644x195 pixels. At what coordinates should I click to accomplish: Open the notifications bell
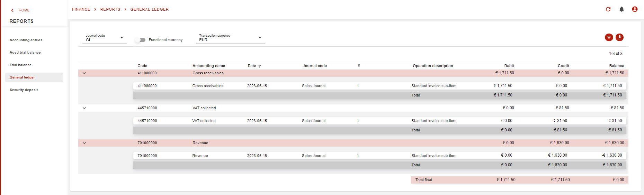click(621, 9)
